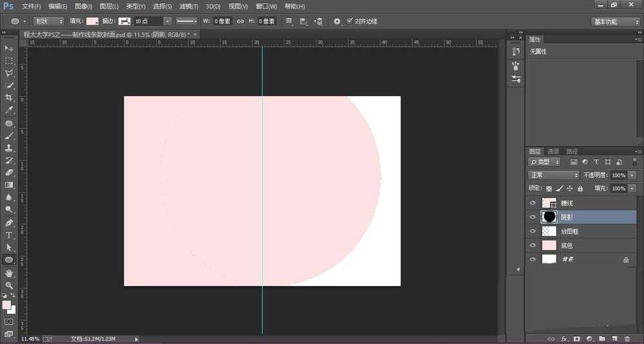Click the delete layer trash icon
Viewport: 644px width, 344px height.
(627, 338)
